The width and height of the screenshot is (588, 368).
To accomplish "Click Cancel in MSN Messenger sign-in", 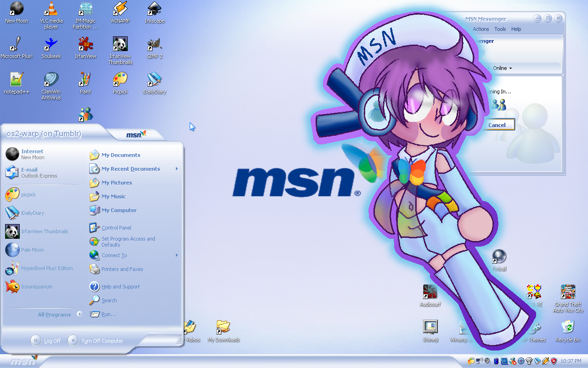I will coord(497,125).
